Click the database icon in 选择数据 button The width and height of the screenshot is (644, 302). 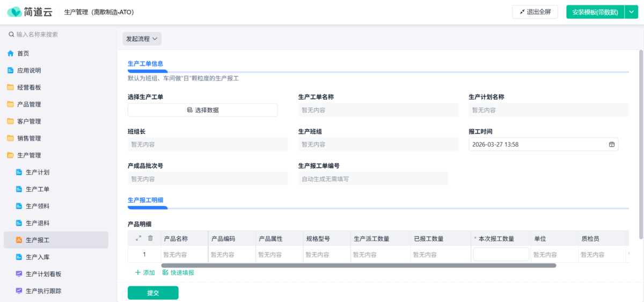pos(189,110)
